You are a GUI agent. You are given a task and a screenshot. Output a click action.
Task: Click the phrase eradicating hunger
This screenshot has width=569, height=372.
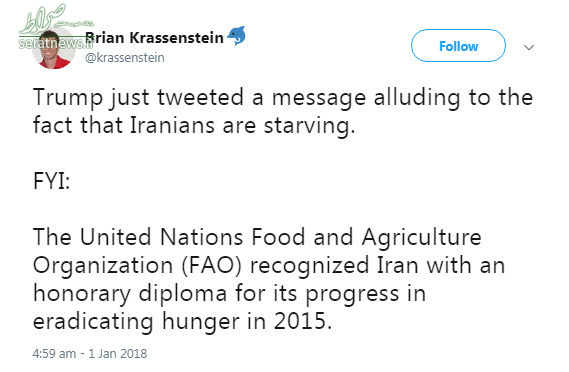[136, 322]
